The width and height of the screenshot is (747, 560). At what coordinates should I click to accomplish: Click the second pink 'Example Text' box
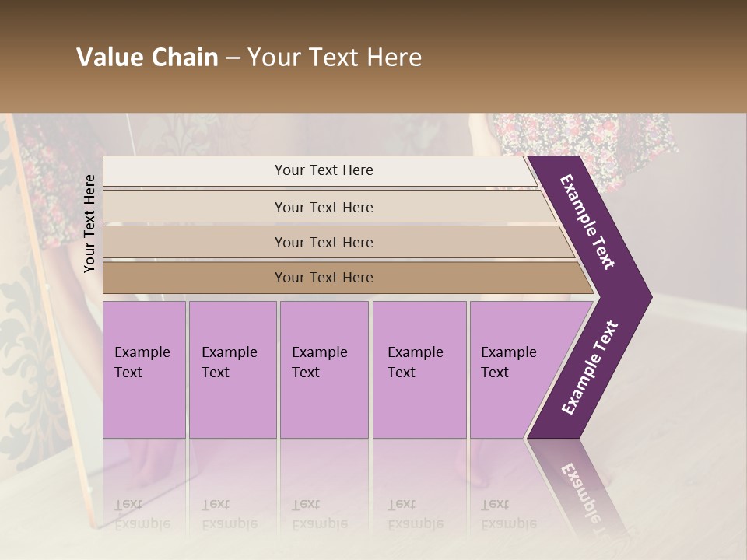coord(233,369)
